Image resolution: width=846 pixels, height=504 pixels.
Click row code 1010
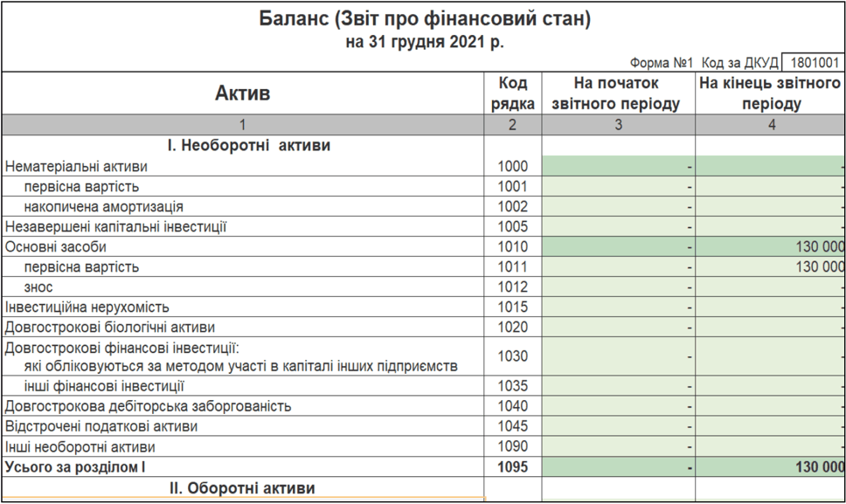[512, 247]
